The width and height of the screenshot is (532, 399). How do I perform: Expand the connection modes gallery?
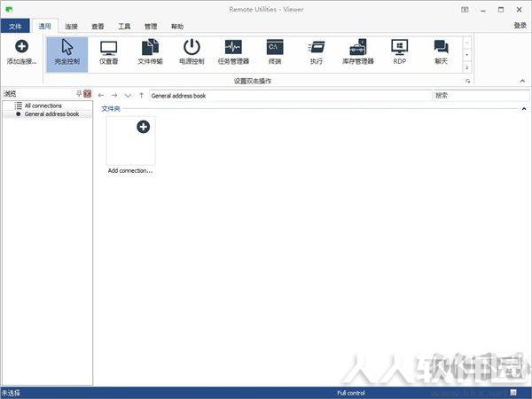pos(467,67)
